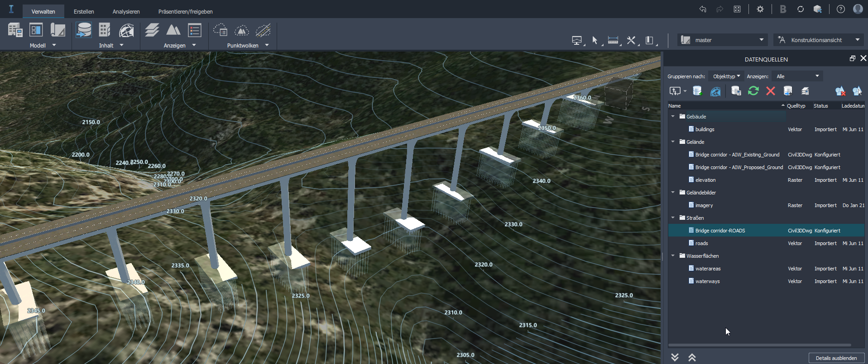Configure the selected data source
The width and height of the screenshot is (868, 364).
coord(736,91)
